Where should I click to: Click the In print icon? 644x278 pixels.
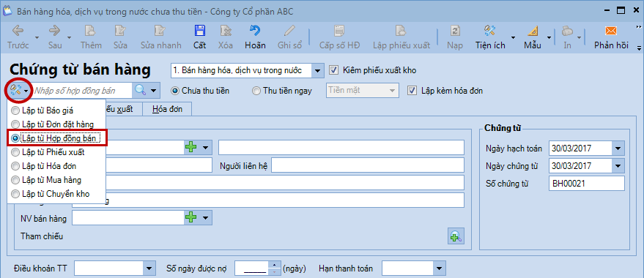point(567,31)
